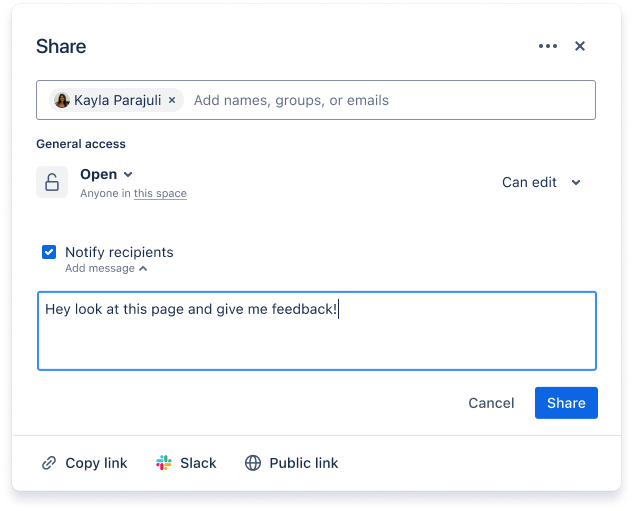633x511 pixels.
Task: Open the Open access level dropdown
Action: (106, 174)
